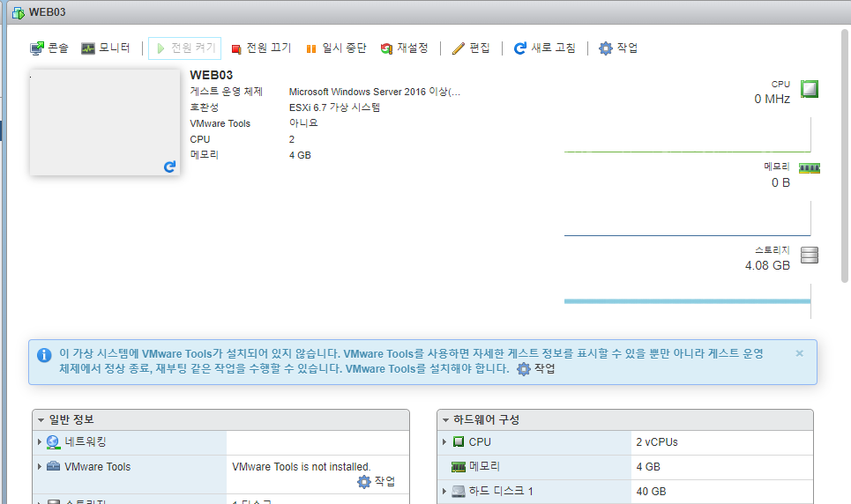Power off the VM (전원 끄기)

(261, 48)
